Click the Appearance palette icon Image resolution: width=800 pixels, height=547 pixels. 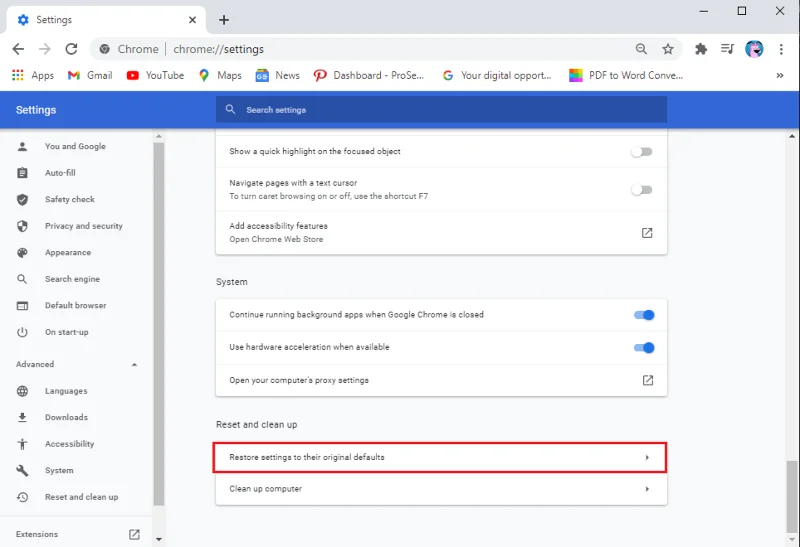22,253
